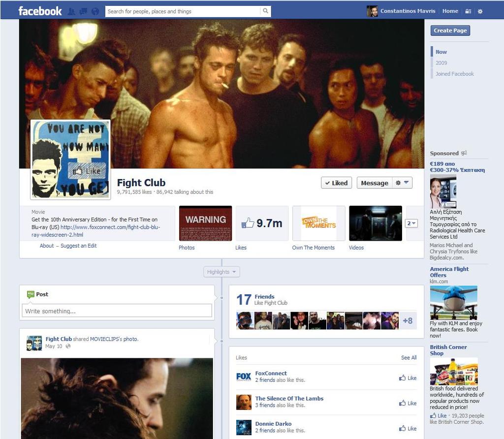Viewport: 504px width, 439px height.
Task: Open the Donnie Darko thumbnail
Action: [x=244, y=427]
